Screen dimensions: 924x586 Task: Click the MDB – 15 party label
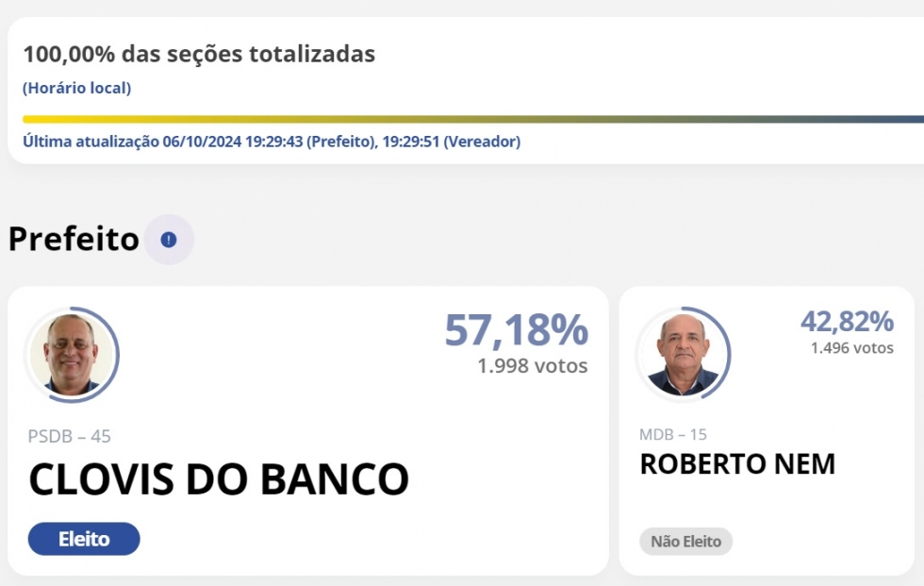pos(673,434)
